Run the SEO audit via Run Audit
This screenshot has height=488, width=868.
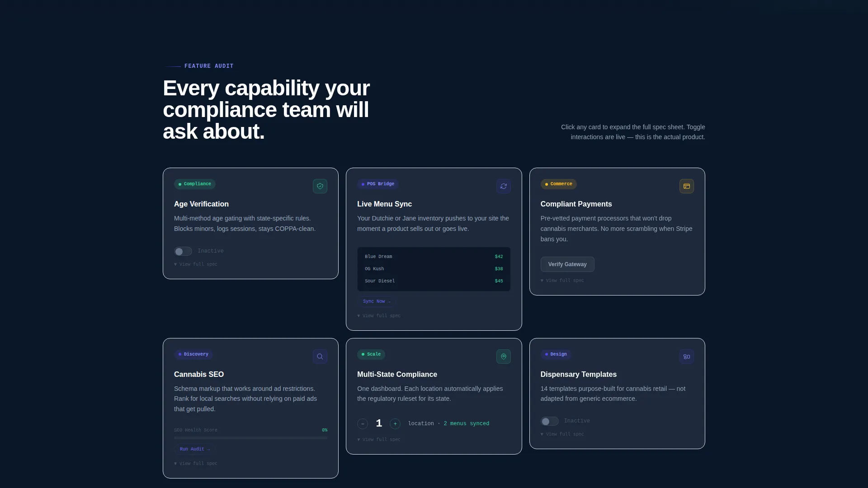click(195, 449)
